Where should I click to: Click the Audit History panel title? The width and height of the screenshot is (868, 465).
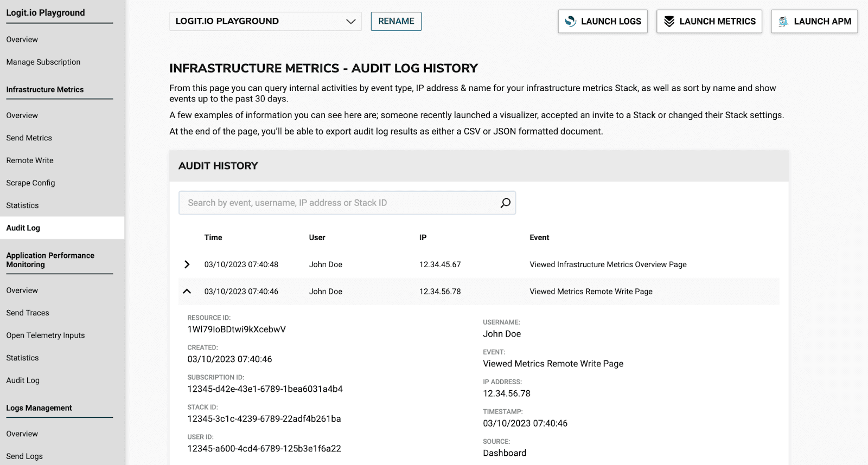point(218,166)
